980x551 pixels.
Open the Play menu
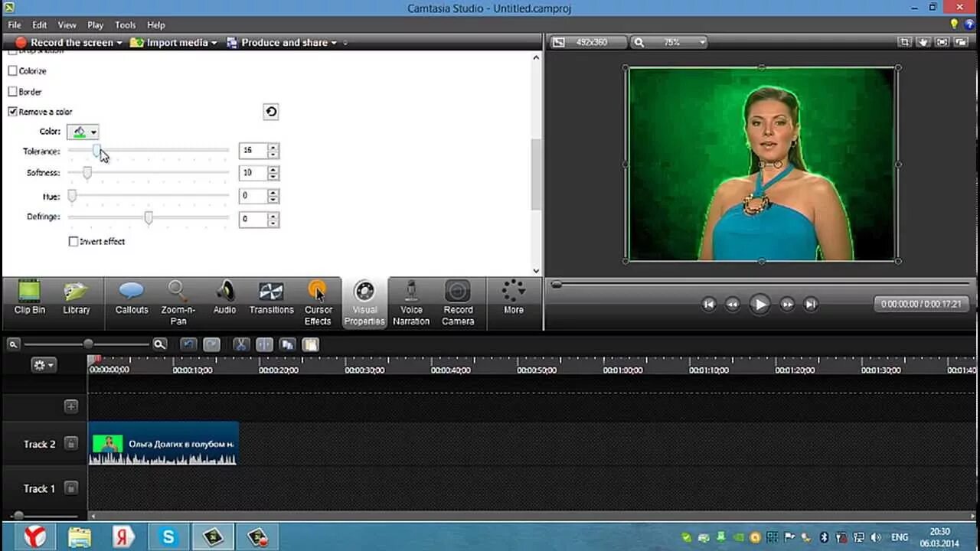pyautogui.click(x=96, y=25)
